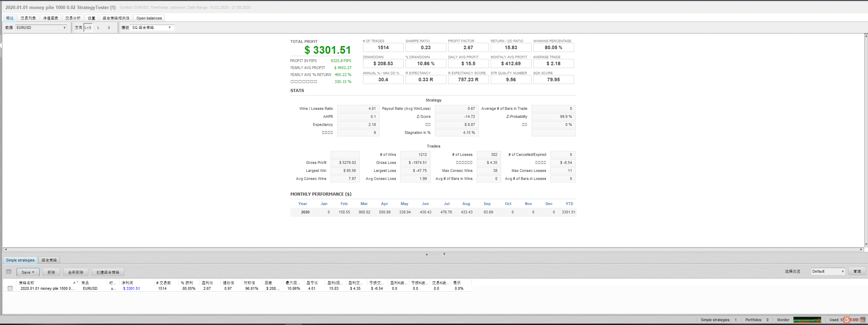
Task: Click the Winning Percentage value 80.05 %
Action: (554, 47)
